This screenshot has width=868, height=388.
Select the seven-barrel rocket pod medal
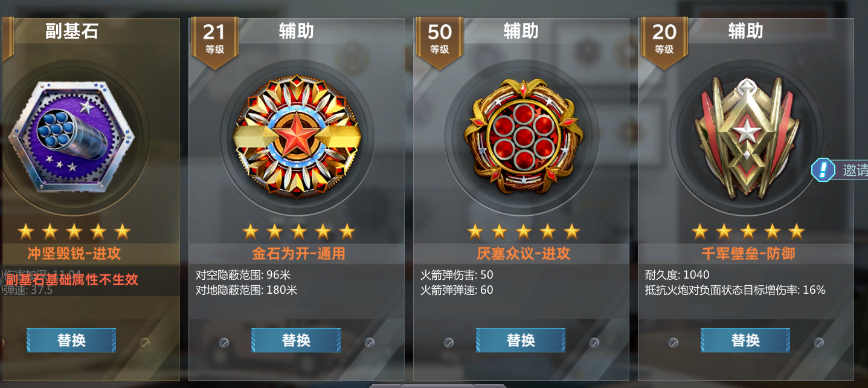pyautogui.click(x=521, y=139)
